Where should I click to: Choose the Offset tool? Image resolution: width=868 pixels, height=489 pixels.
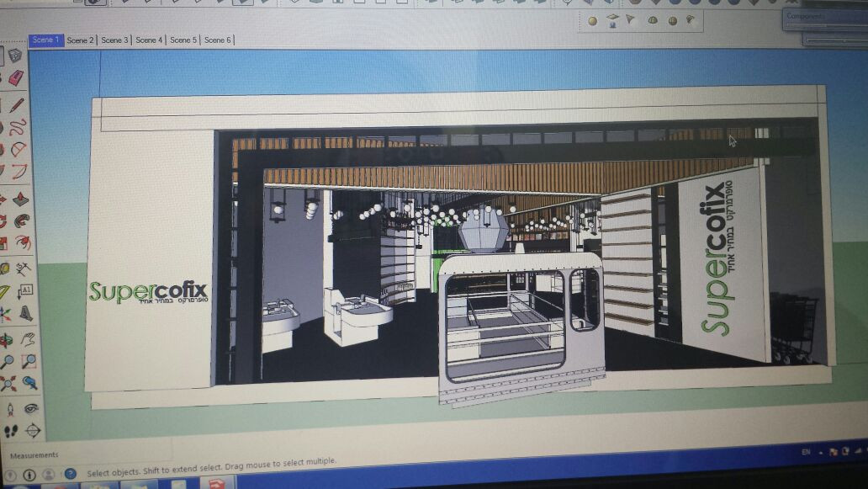(23, 242)
